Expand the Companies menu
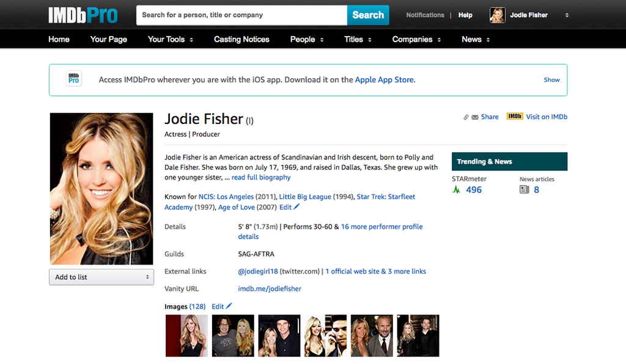 point(416,40)
